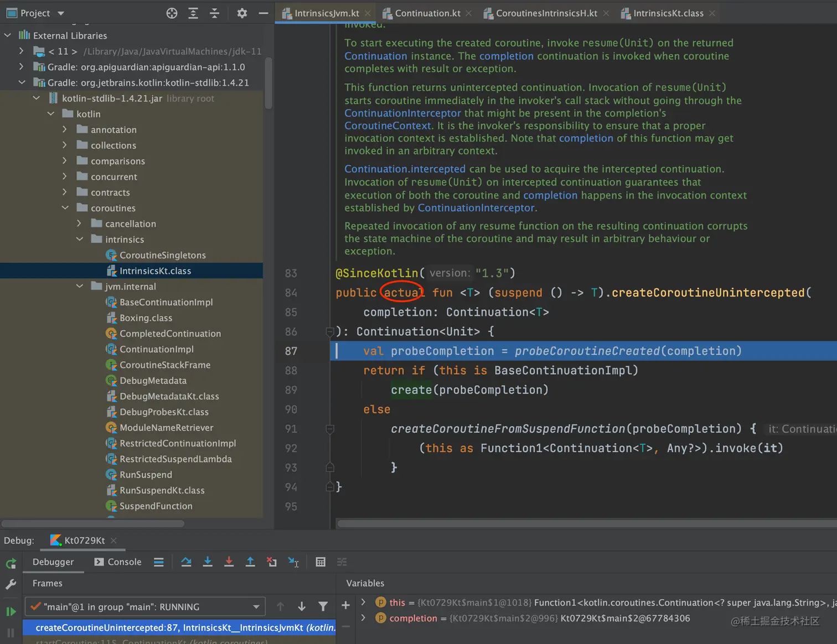
Task: Run to cursor in the debugger
Action: [293, 562]
